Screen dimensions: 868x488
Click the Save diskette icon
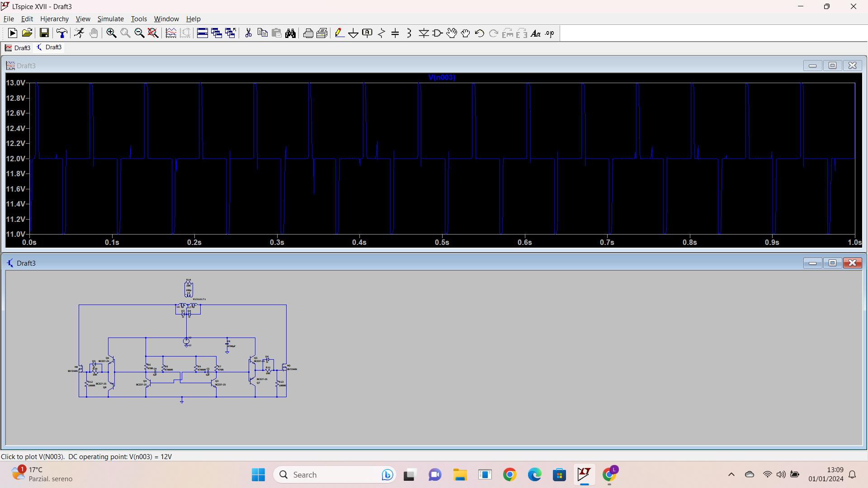click(x=44, y=33)
